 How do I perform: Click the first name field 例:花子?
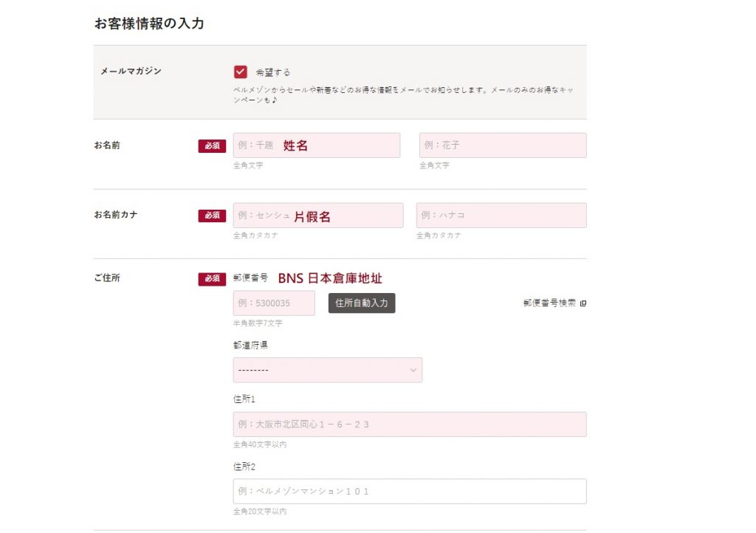(x=502, y=145)
